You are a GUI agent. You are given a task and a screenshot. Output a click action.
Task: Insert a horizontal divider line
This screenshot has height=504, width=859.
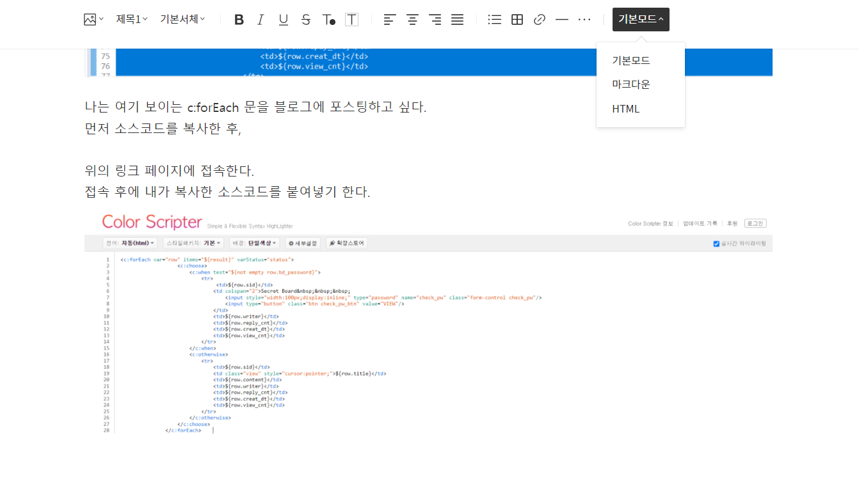pos(562,20)
